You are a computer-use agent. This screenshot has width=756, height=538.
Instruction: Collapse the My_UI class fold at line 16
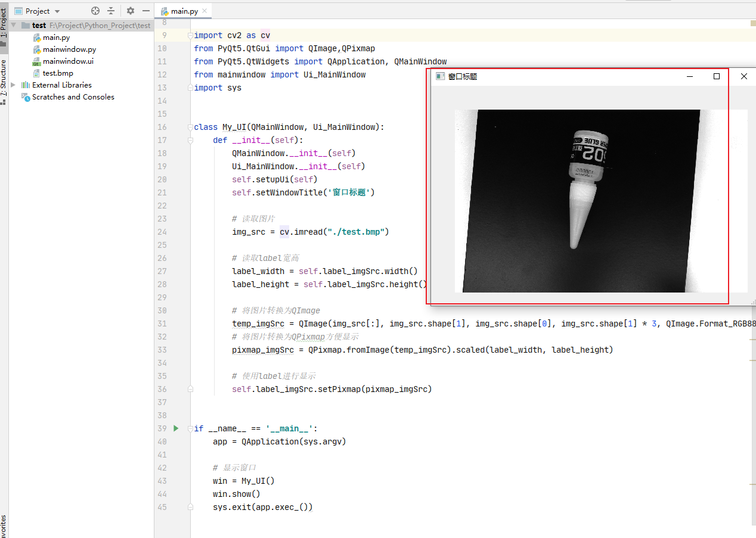(x=190, y=127)
